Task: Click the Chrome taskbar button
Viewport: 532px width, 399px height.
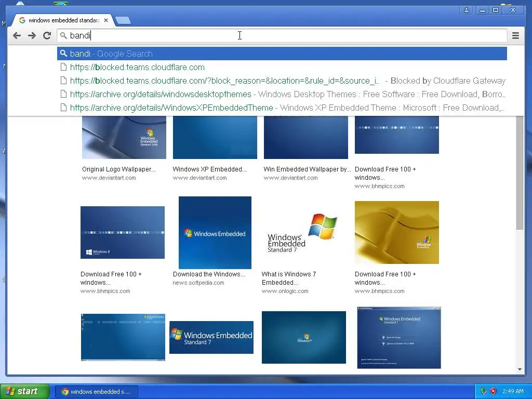Action: click(97, 392)
